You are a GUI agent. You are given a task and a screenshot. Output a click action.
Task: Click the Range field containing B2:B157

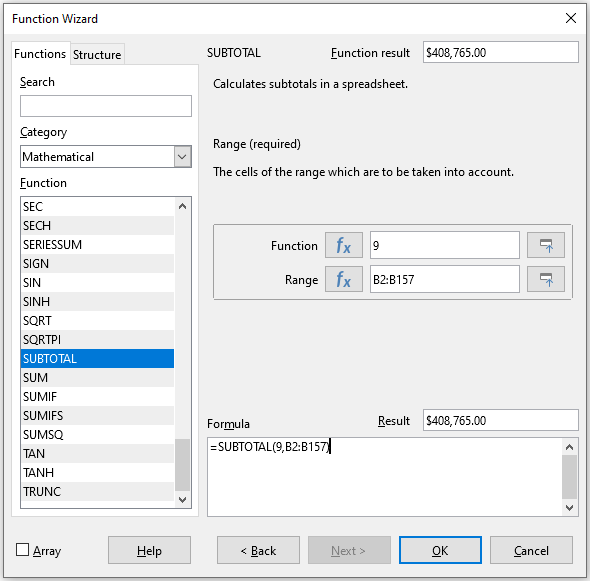[445, 279]
